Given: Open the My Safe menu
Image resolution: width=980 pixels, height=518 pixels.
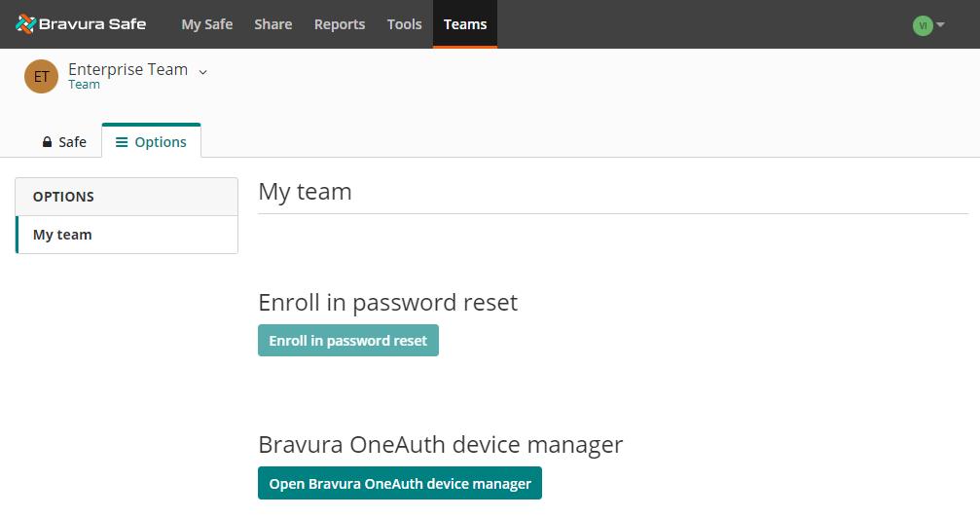Looking at the screenshot, I should 206,24.
